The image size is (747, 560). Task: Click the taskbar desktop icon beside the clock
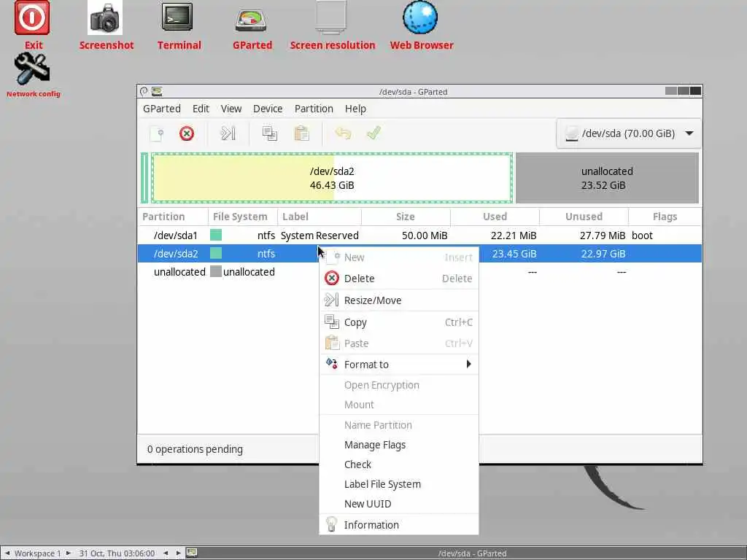[192, 553]
